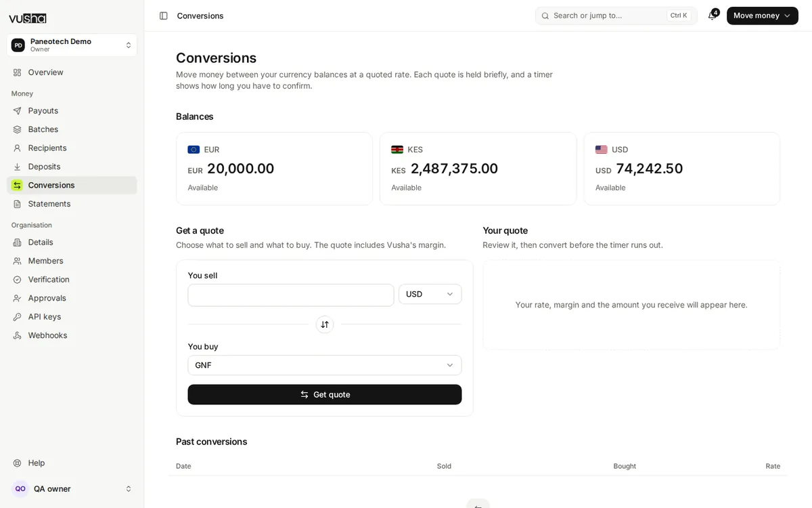Viewport: 812px width, 508px height.
Task: Click the Conversions swap icon in sidebar
Action: tap(17, 186)
